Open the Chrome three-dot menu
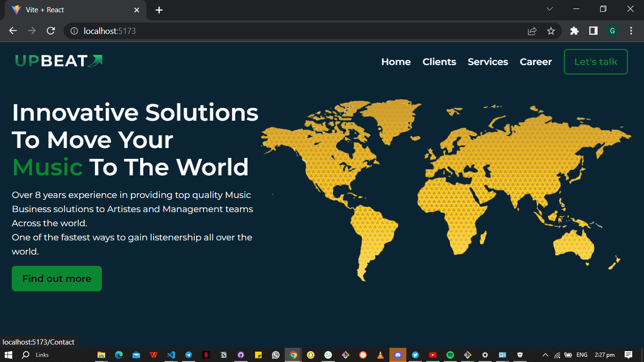 [x=631, y=31]
